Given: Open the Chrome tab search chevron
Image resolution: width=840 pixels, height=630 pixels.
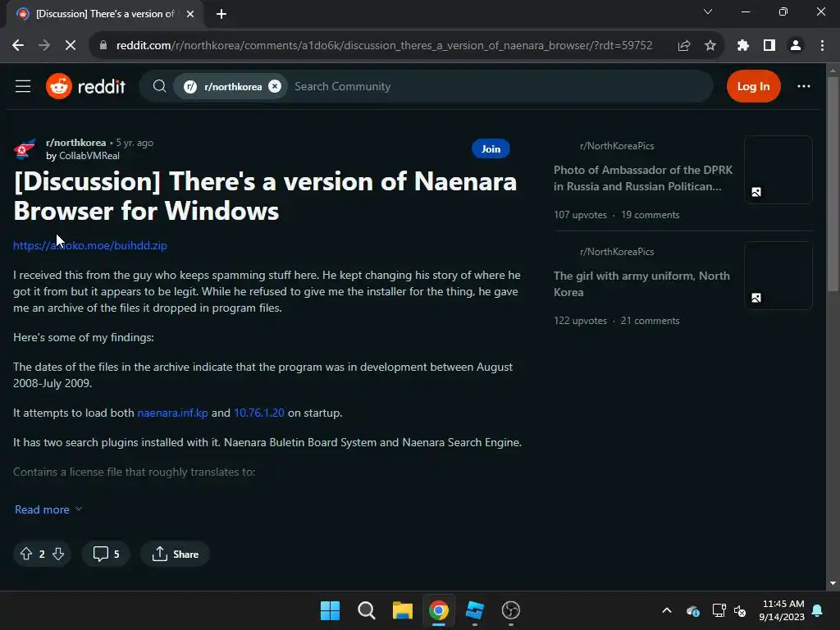Looking at the screenshot, I should 708,11.
